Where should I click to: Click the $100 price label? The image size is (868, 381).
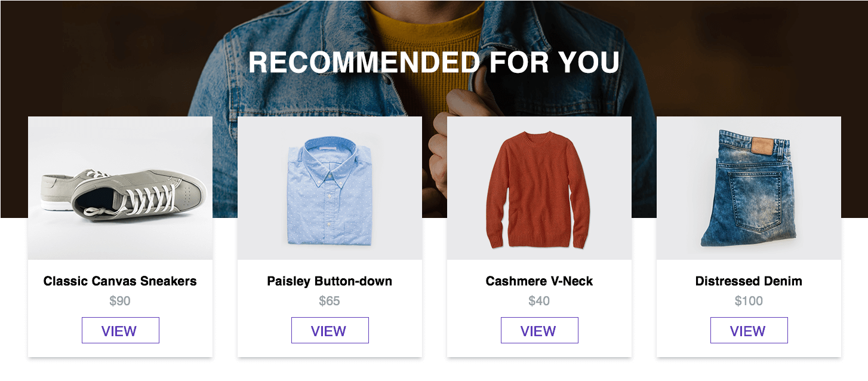pyautogui.click(x=749, y=301)
